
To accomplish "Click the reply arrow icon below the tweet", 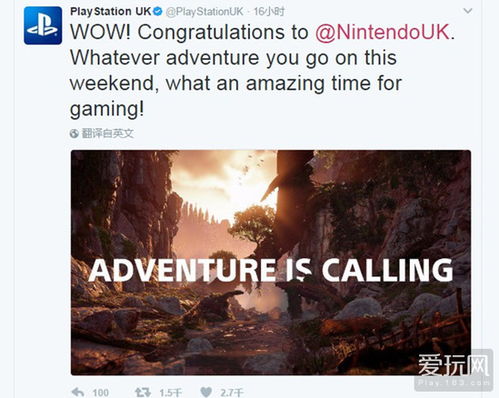I will pos(78,392).
